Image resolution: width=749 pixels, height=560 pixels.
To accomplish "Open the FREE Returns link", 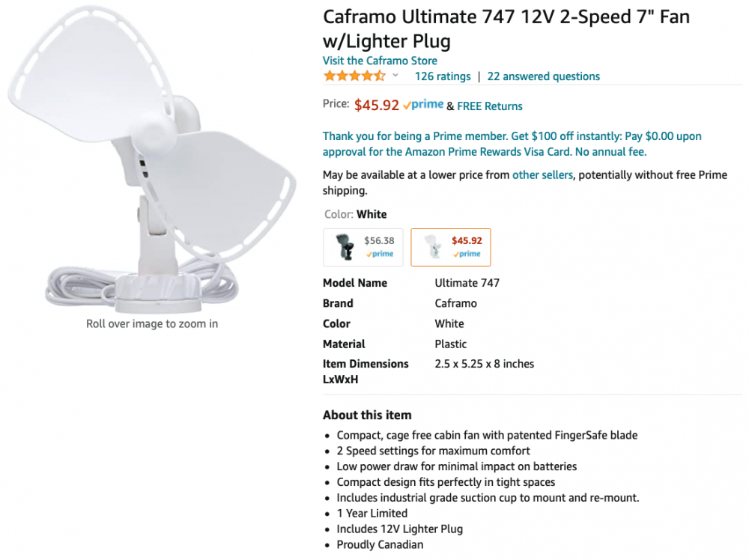I will tap(490, 106).
